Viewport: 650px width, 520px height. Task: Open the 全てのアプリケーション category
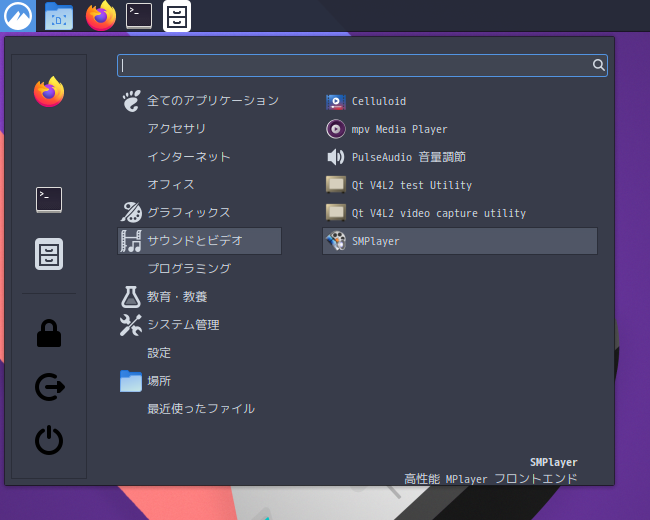tap(213, 101)
